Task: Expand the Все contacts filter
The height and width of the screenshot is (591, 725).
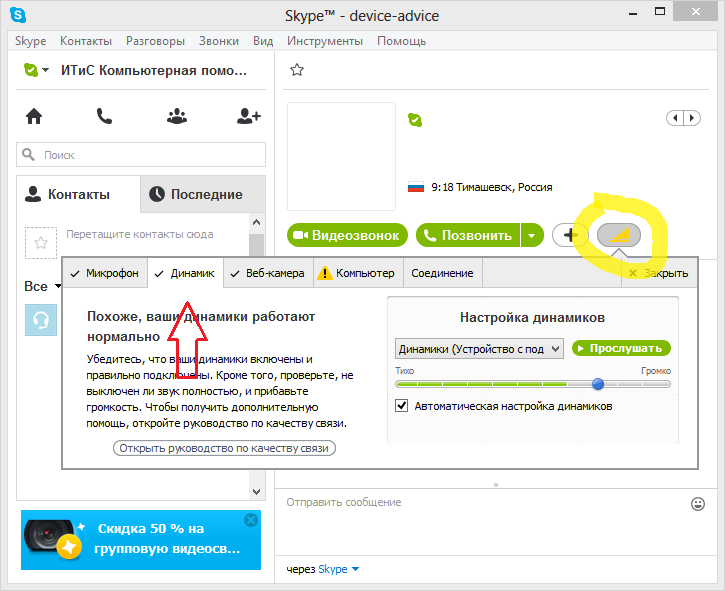Action: [58, 286]
